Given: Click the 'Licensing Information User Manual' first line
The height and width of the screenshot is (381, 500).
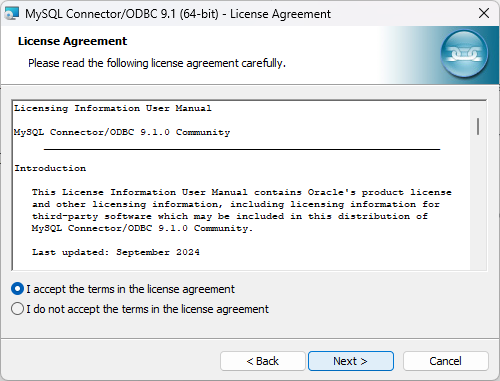Looking at the screenshot, I should (113, 108).
